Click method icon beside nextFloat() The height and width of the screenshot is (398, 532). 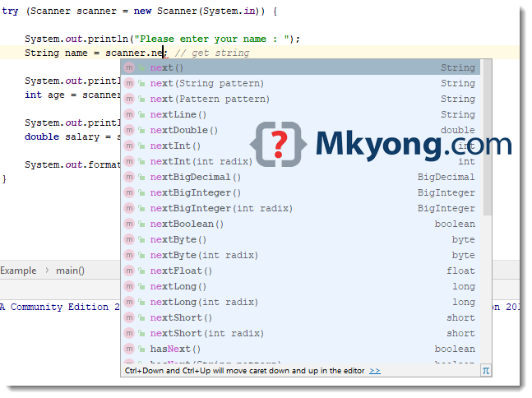tap(129, 271)
